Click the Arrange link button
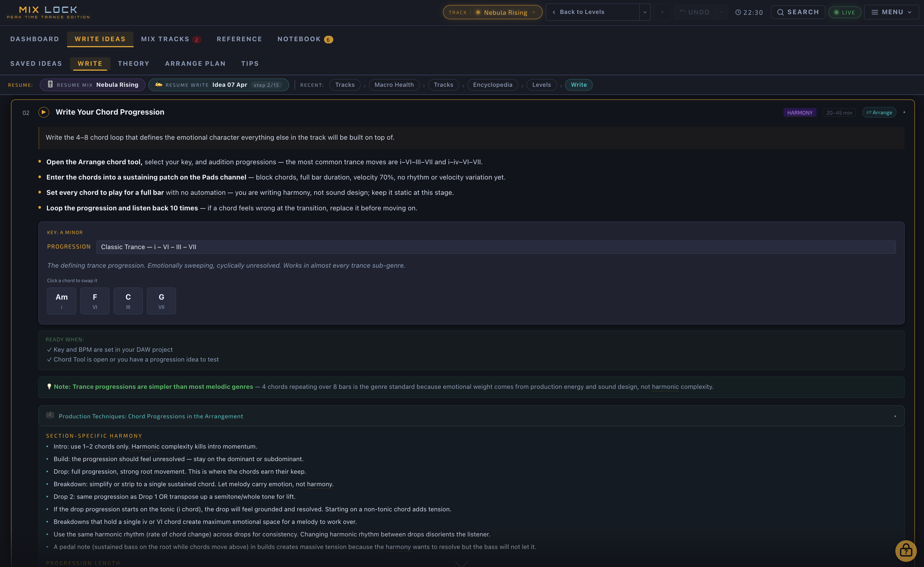The image size is (924, 567). pos(879,113)
